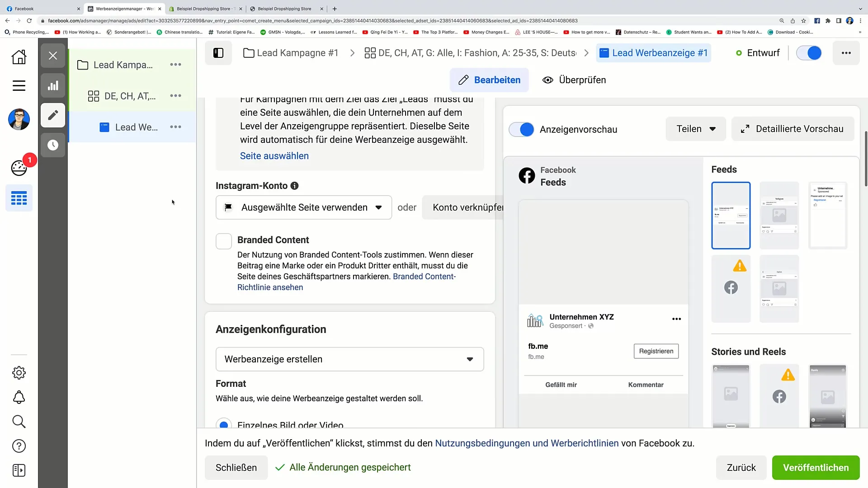Open the clock history icon
This screenshot has height=488, width=868.
pos(53,145)
